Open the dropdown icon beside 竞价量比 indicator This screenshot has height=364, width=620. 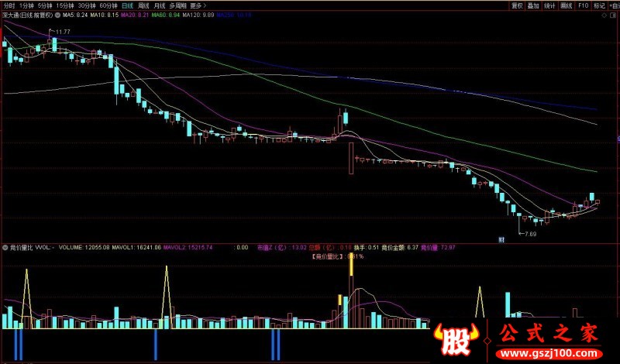[5, 248]
